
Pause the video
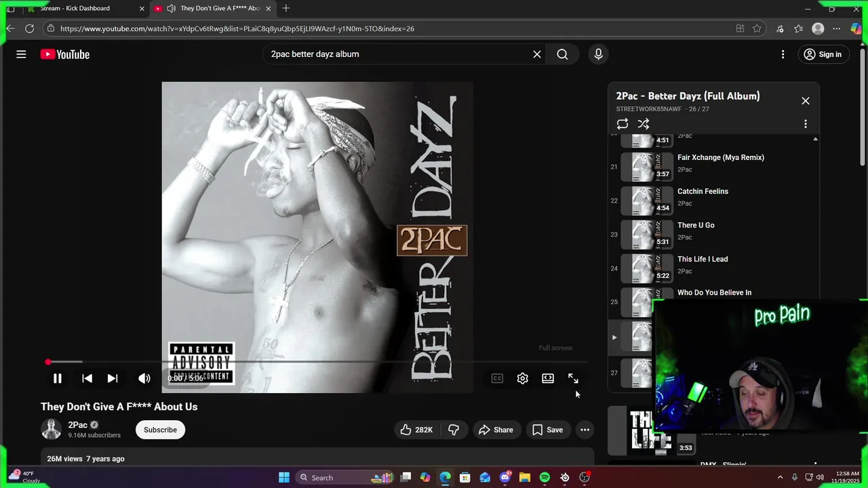point(58,378)
